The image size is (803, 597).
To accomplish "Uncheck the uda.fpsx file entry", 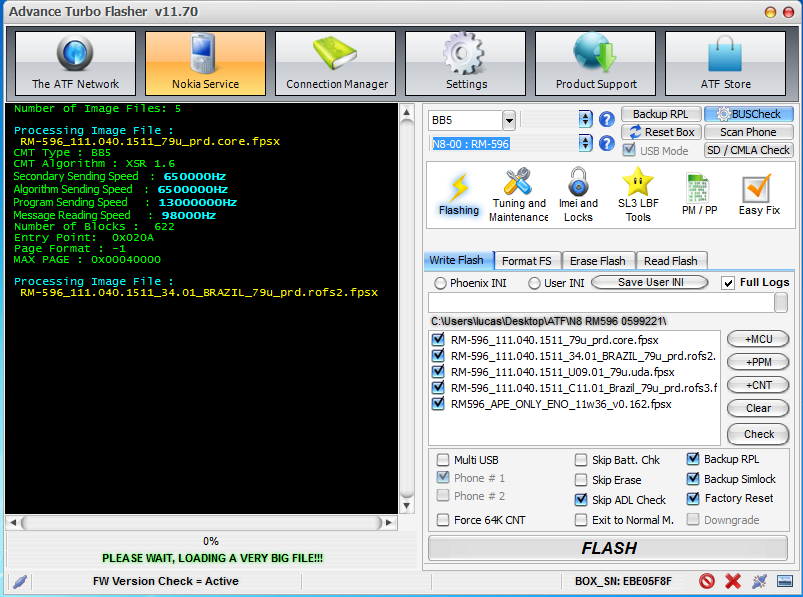I will tap(438, 371).
